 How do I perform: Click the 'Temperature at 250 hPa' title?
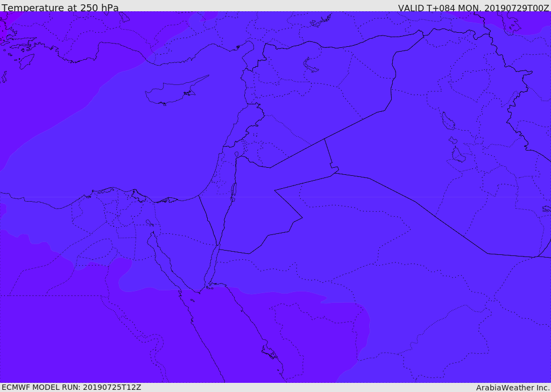coord(60,8)
